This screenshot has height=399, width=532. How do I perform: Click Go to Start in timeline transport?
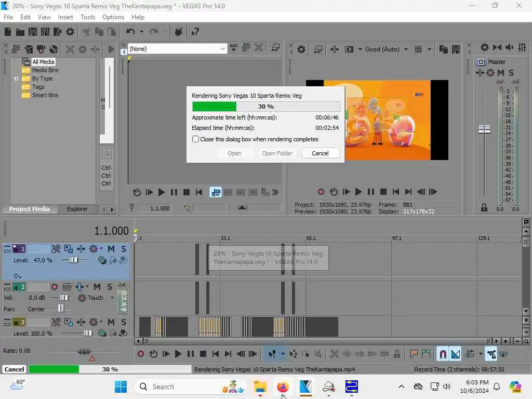tap(216, 354)
